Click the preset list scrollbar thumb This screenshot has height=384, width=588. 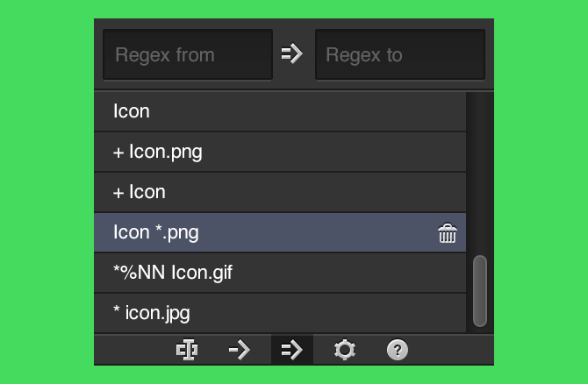pyautogui.click(x=479, y=291)
